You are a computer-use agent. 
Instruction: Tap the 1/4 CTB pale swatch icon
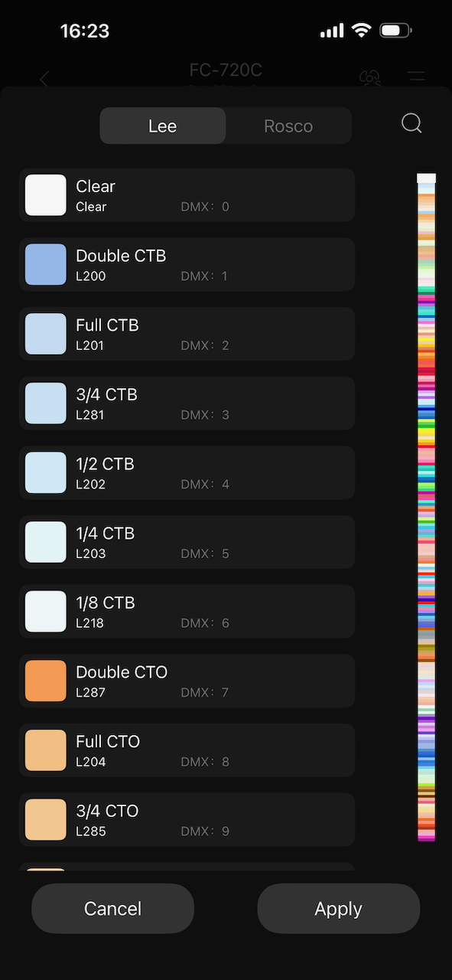(x=45, y=541)
